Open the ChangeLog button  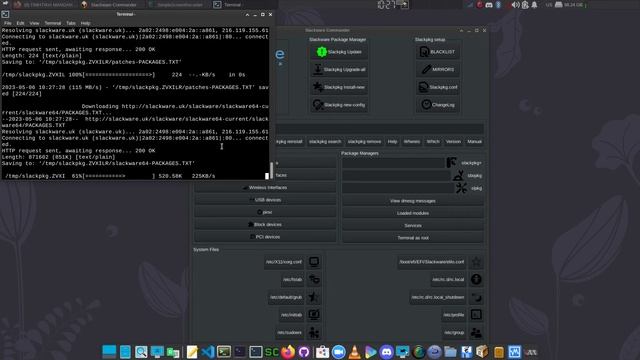438,105
